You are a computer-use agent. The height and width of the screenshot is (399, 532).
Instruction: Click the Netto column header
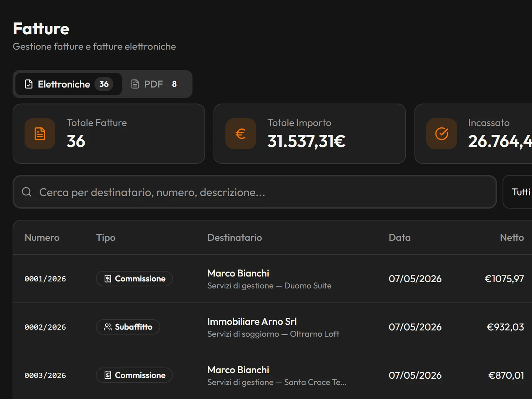pos(512,238)
